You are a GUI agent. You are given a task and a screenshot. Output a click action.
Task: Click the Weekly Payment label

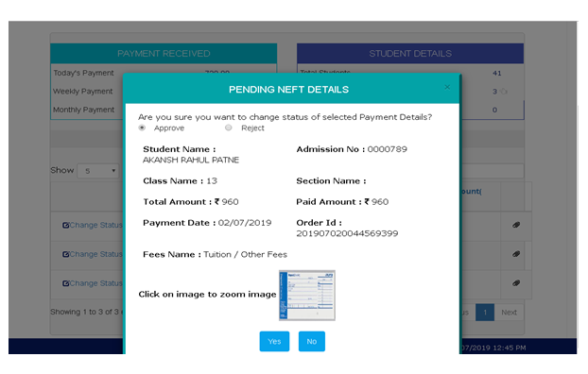tap(83, 91)
